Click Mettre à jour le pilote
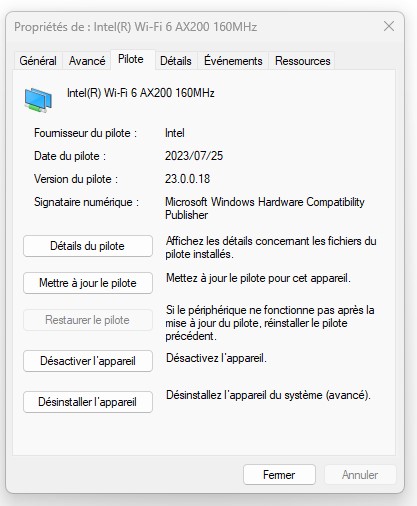The image size is (417, 506). 88,283
